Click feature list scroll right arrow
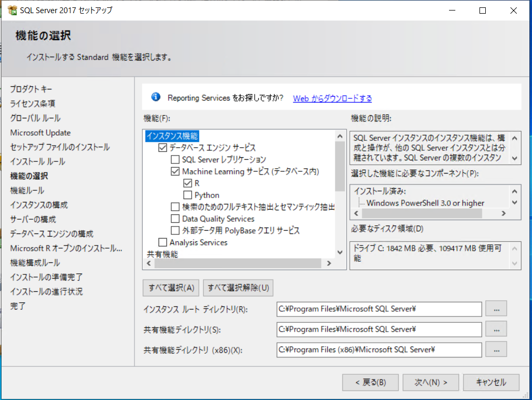Viewport: 532px width, 400px height. [329, 263]
